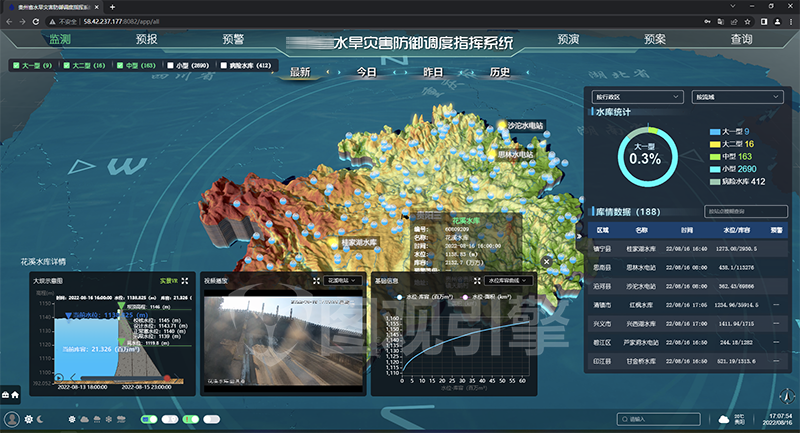
Task: Click the toolbox icon beside home
Action: click(6, 395)
